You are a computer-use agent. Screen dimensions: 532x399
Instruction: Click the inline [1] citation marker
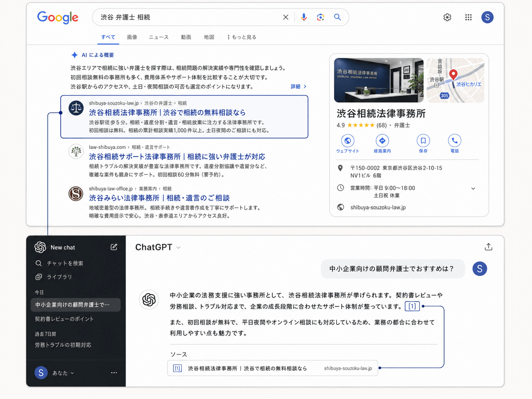click(412, 306)
